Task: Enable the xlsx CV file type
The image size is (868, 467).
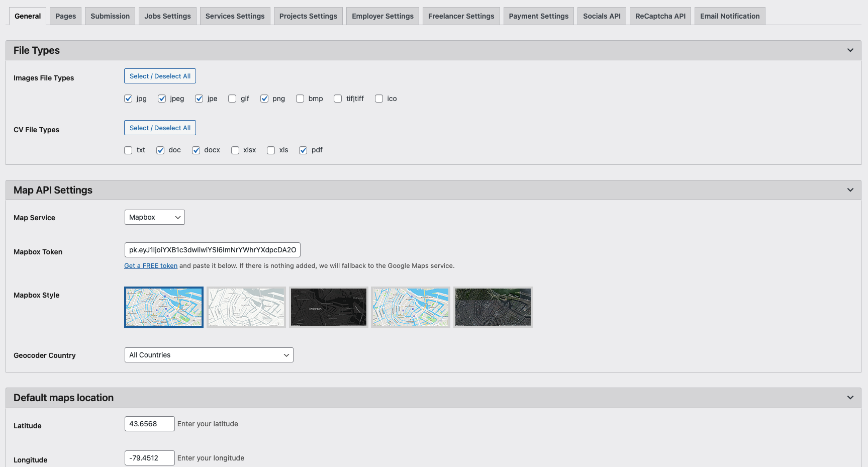Action: click(x=235, y=150)
